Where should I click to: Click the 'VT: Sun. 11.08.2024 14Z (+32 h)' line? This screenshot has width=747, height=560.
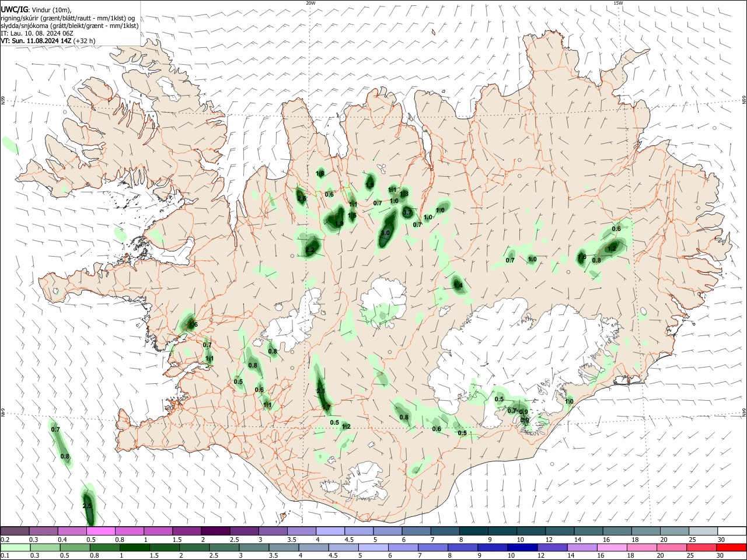(x=48, y=41)
